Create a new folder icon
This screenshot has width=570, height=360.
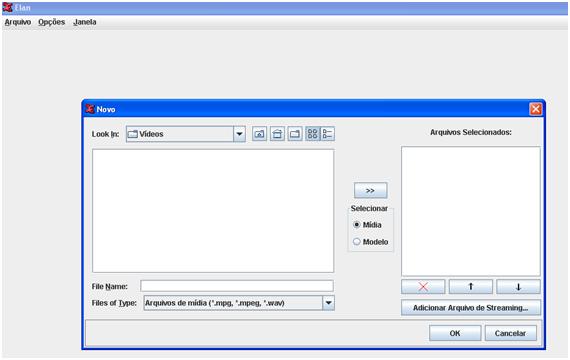(x=295, y=134)
